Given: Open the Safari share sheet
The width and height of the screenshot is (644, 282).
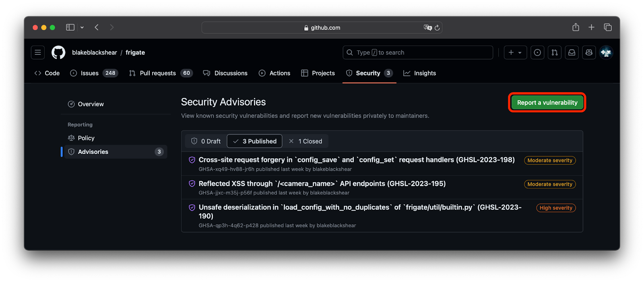Looking at the screenshot, I should click(576, 27).
